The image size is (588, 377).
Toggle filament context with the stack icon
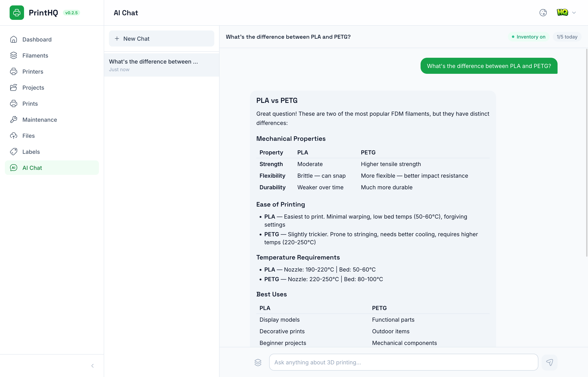[258, 362]
